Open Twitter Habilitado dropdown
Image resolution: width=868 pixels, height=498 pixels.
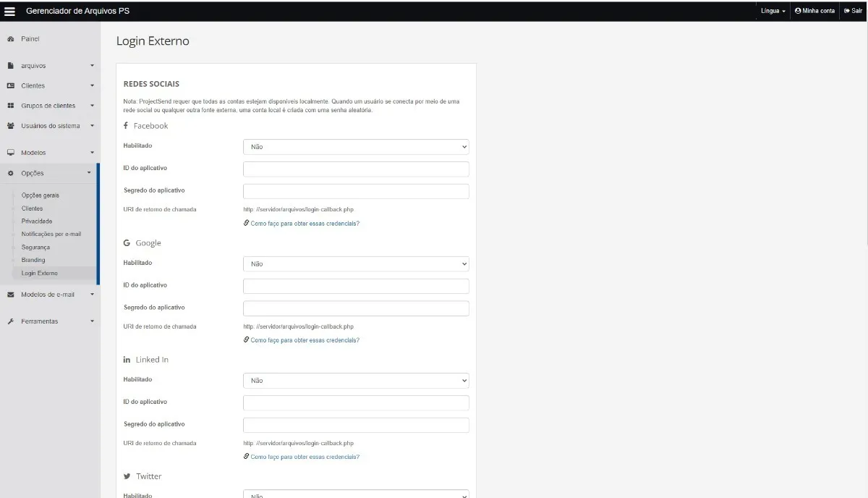pyautogui.click(x=356, y=494)
